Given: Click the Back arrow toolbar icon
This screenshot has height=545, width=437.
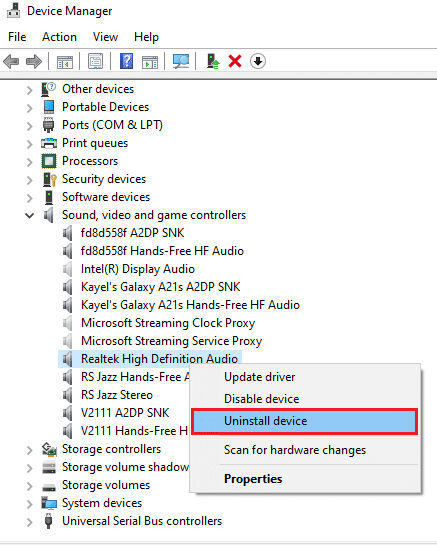Looking at the screenshot, I should [11, 62].
